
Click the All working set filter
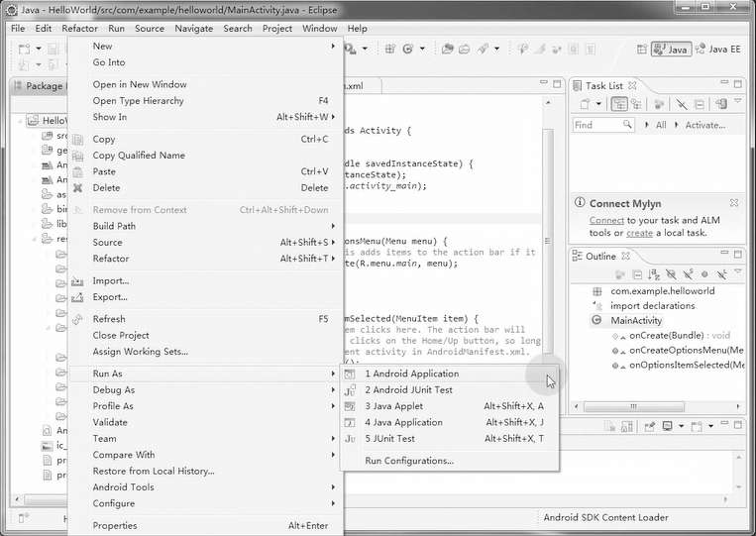[x=661, y=125]
